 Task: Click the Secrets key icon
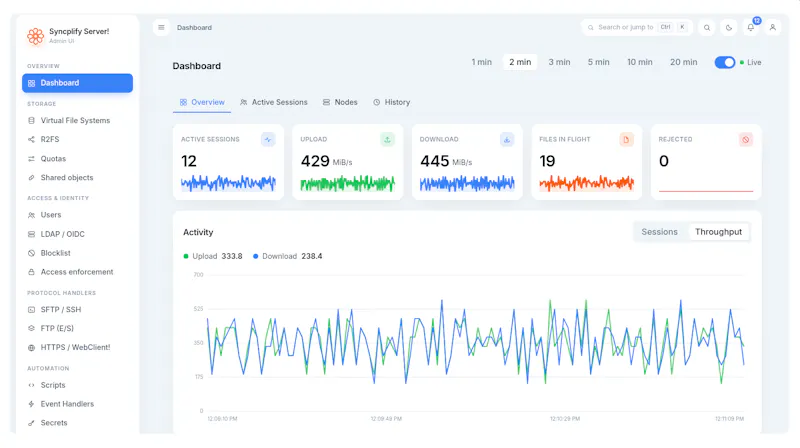pyautogui.click(x=31, y=423)
